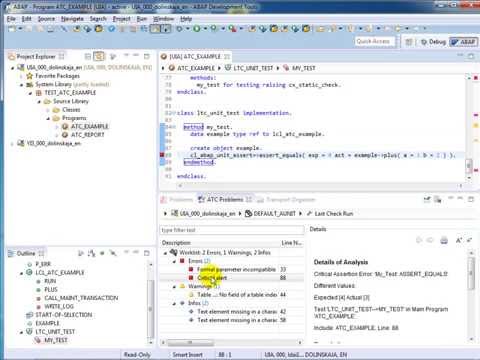Click the green Run toolbar button
Screen dimensions: 480x360
pos(197,29)
